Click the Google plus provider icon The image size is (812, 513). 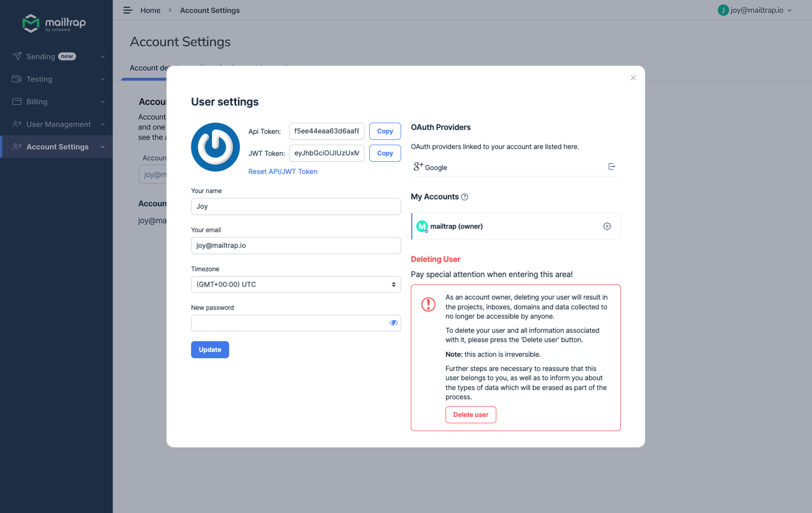(x=418, y=167)
